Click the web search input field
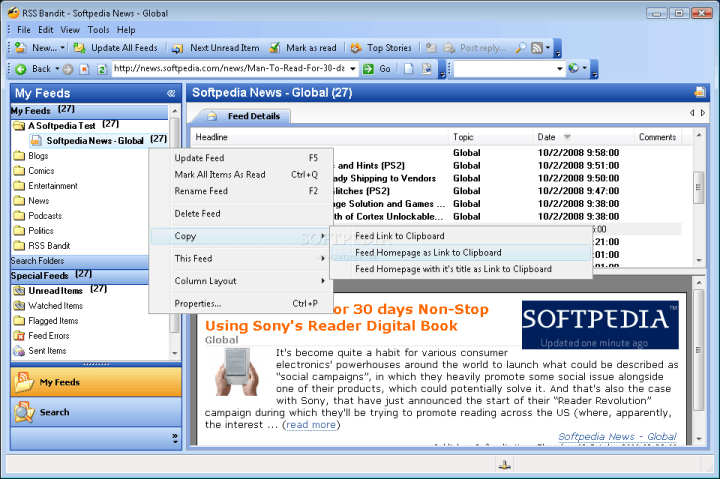The height and width of the screenshot is (479, 720). [x=504, y=69]
